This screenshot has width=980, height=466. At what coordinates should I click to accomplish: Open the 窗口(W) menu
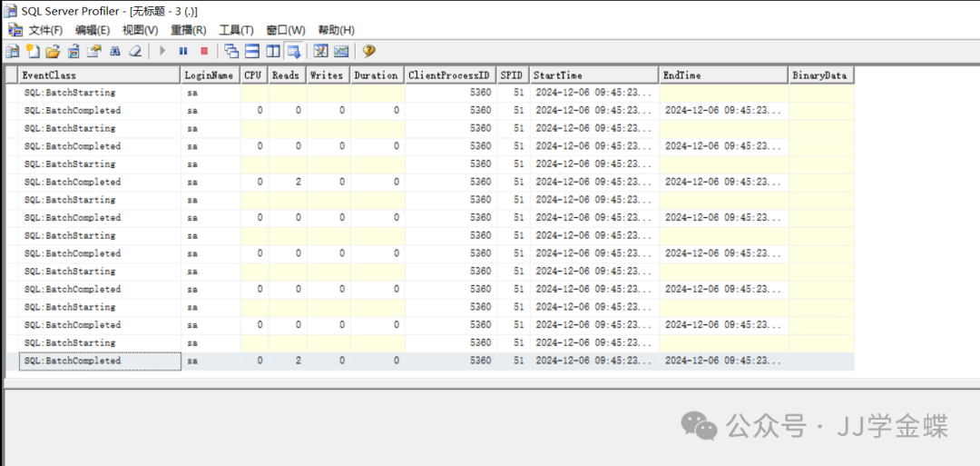[x=286, y=30]
